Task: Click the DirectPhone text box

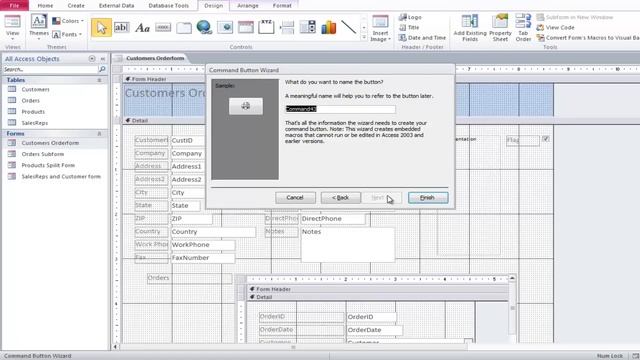Action: point(333,219)
